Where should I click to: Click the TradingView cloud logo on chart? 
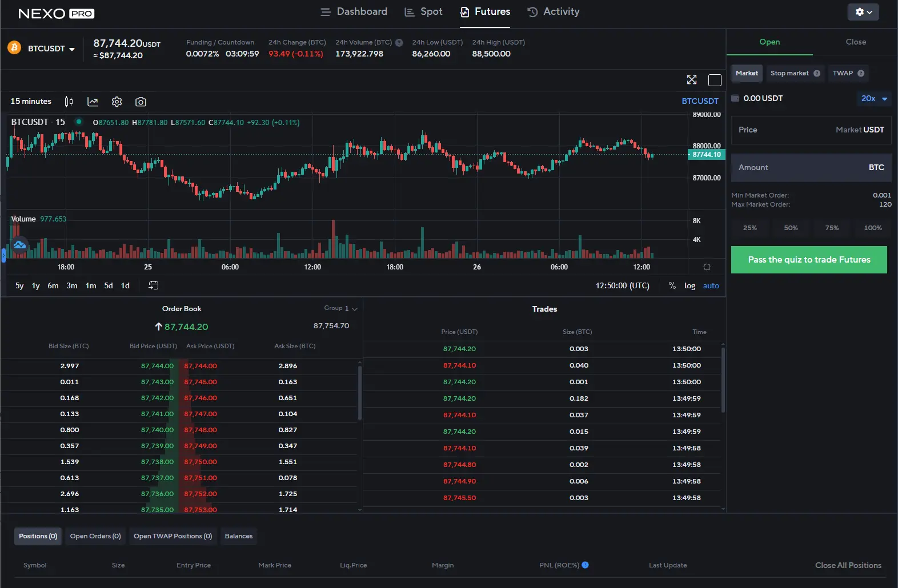coord(19,245)
